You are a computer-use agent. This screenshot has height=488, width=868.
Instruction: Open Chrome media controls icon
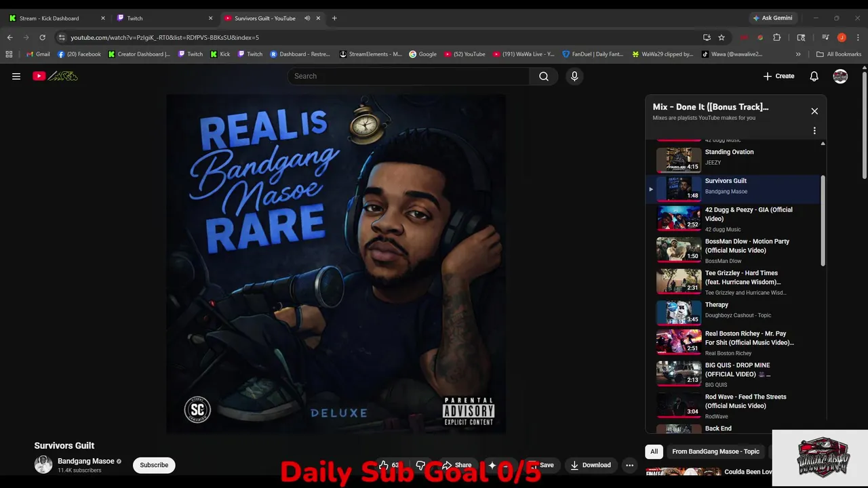point(825,37)
